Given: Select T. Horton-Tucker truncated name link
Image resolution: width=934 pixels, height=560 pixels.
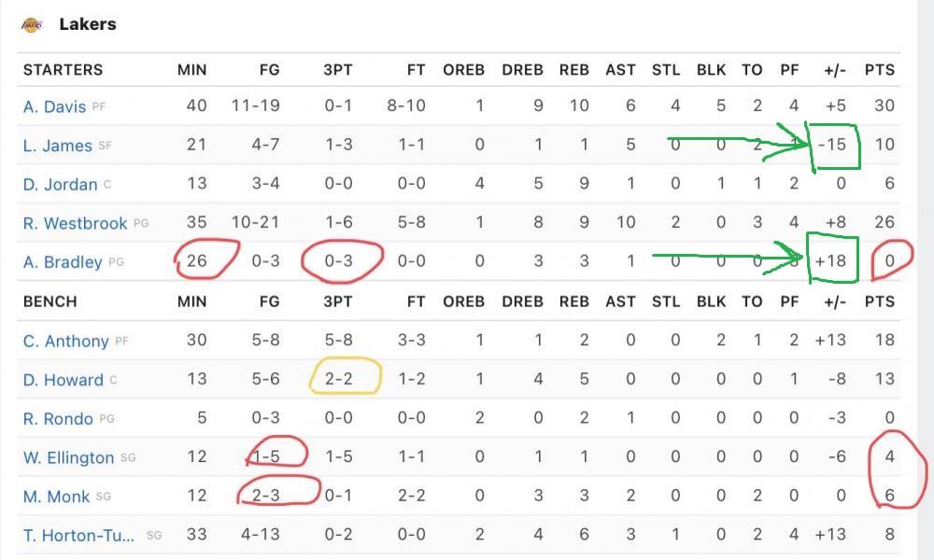Looking at the screenshot, I should click(x=79, y=535).
